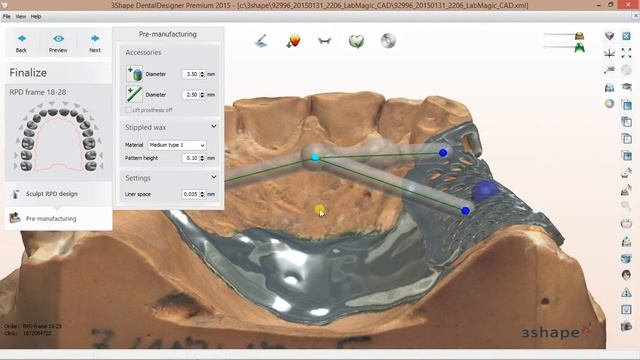
Task: Open the View menu
Action: click(x=20, y=16)
